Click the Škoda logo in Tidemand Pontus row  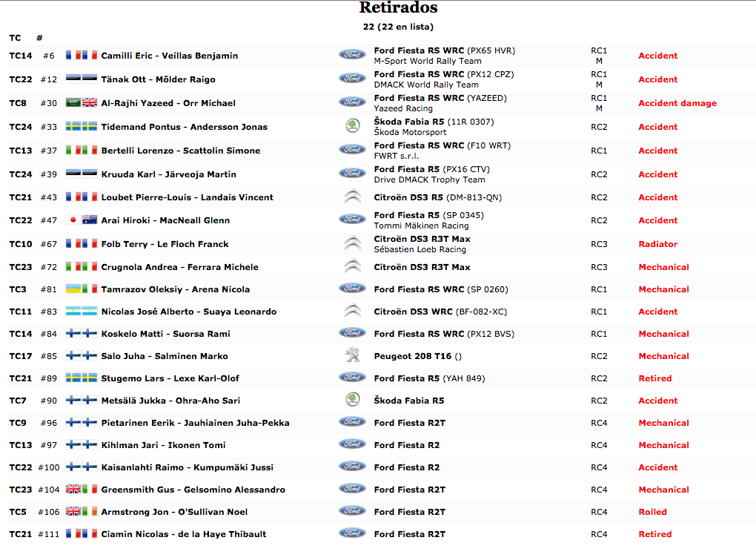coord(353,126)
